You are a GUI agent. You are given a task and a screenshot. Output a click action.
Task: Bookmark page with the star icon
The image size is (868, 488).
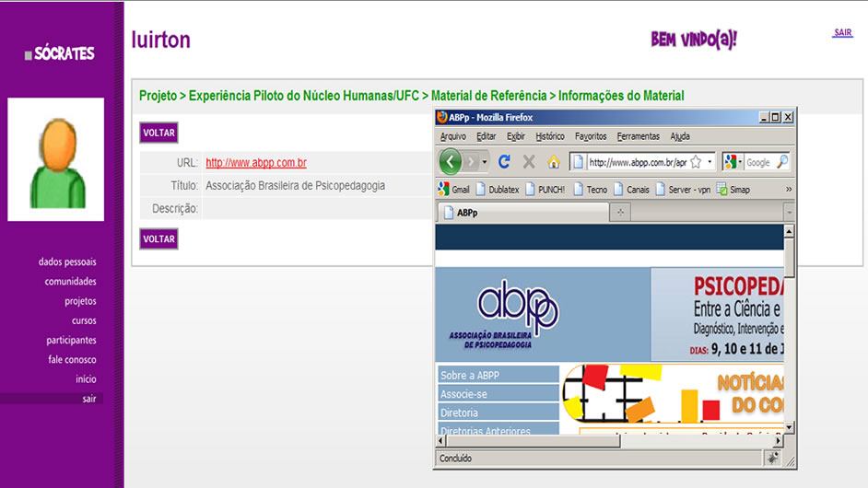696,162
